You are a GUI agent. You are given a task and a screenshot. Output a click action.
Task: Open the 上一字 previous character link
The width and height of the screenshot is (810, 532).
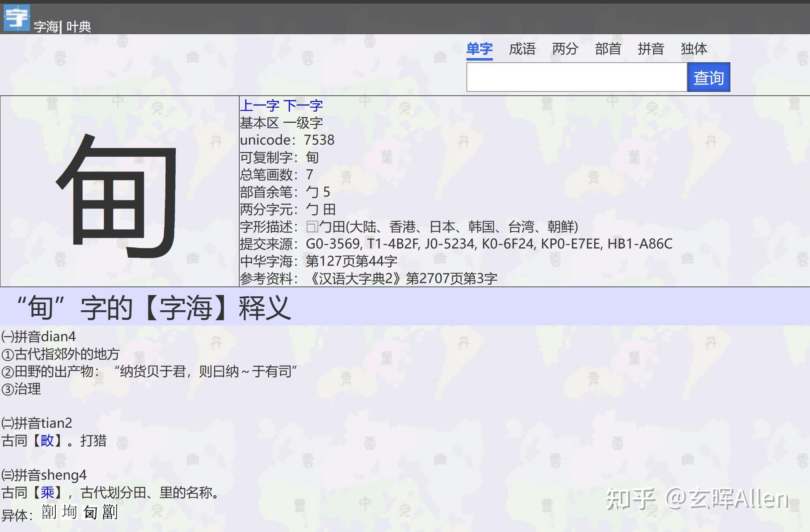(261, 105)
